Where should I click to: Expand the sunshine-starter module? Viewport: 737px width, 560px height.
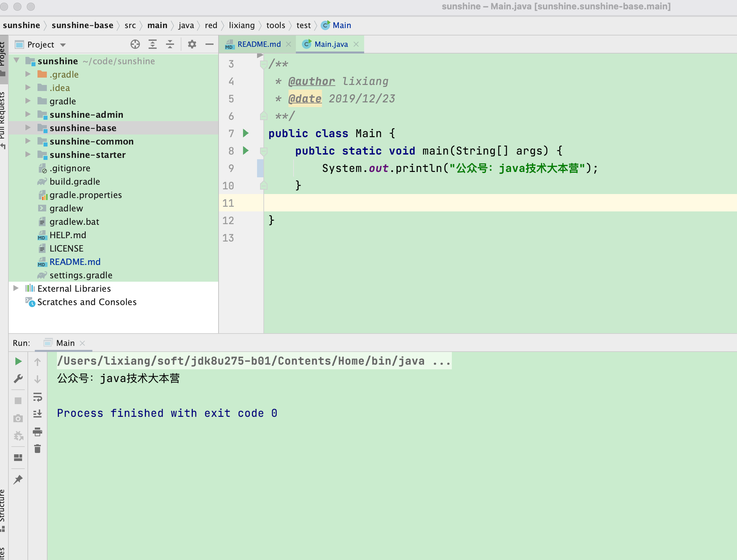[28, 154]
